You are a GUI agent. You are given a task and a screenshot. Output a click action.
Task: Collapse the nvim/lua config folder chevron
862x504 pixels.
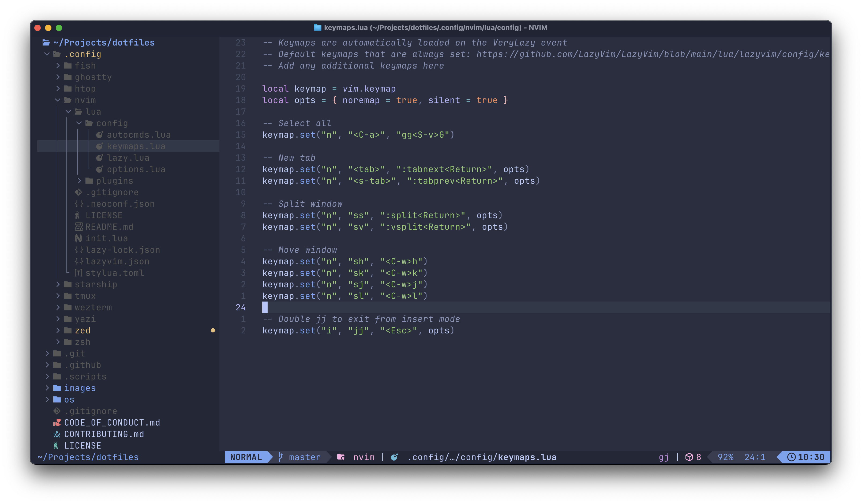point(79,123)
